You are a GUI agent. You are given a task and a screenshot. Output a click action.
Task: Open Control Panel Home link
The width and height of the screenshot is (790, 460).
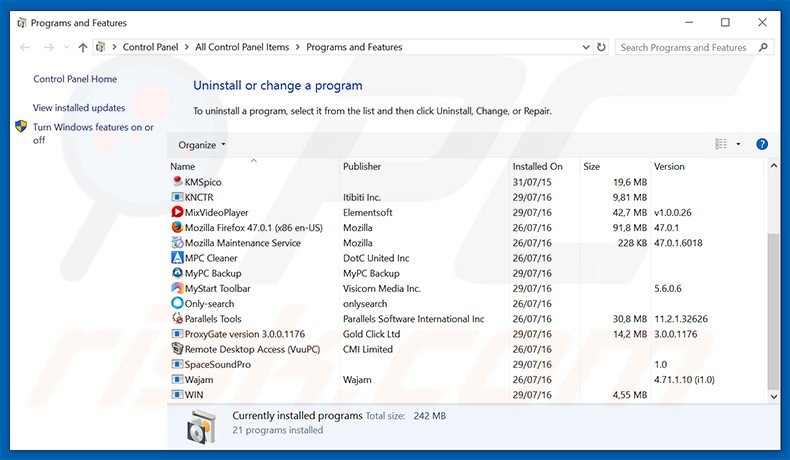point(75,79)
